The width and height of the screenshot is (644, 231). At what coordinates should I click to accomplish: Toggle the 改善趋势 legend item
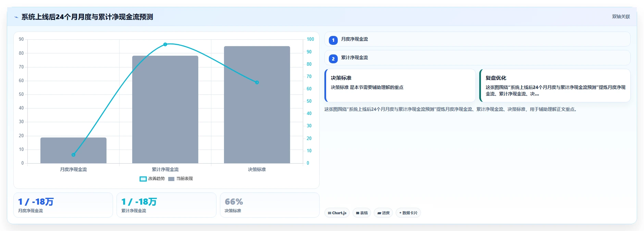pyautogui.click(x=152, y=179)
